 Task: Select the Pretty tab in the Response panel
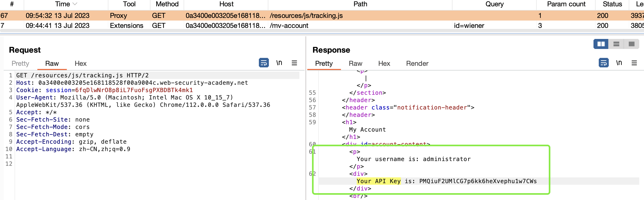[324, 63]
